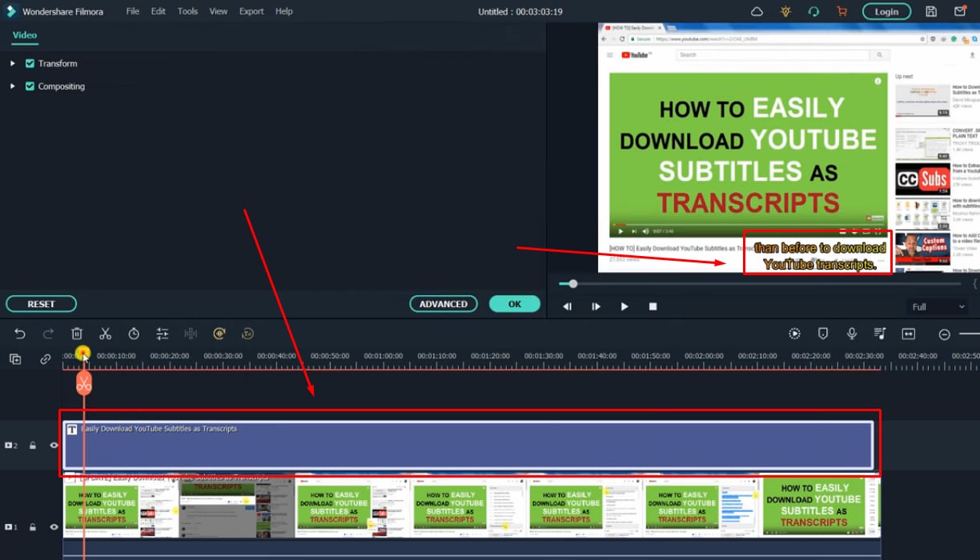The image size is (980, 560).
Task: Click the preview step forward button
Action: tap(596, 306)
